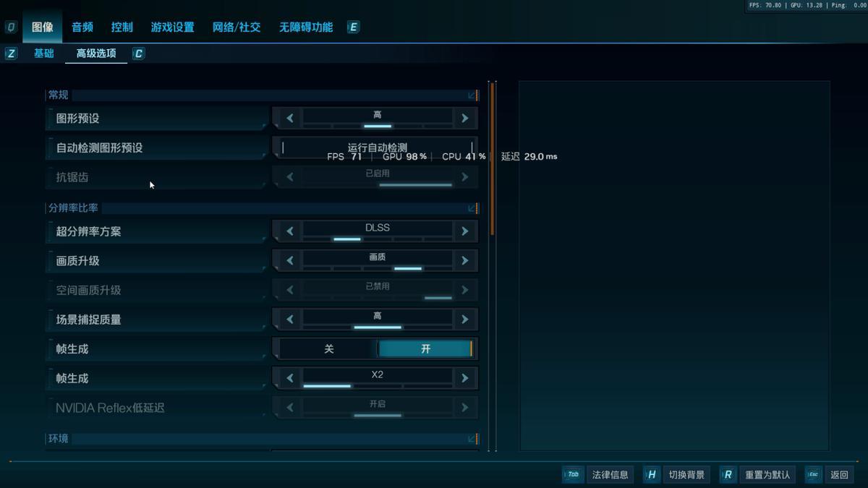Image resolution: width=868 pixels, height=488 pixels.
Task: Click right arrow of 场景捕捉质量
Action: point(464,319)
